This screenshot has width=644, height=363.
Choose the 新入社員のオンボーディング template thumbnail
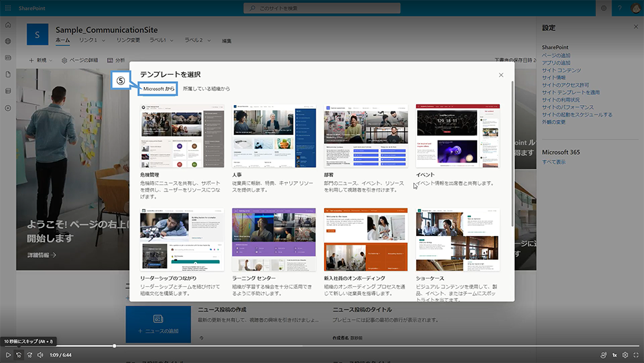(366, 239)
